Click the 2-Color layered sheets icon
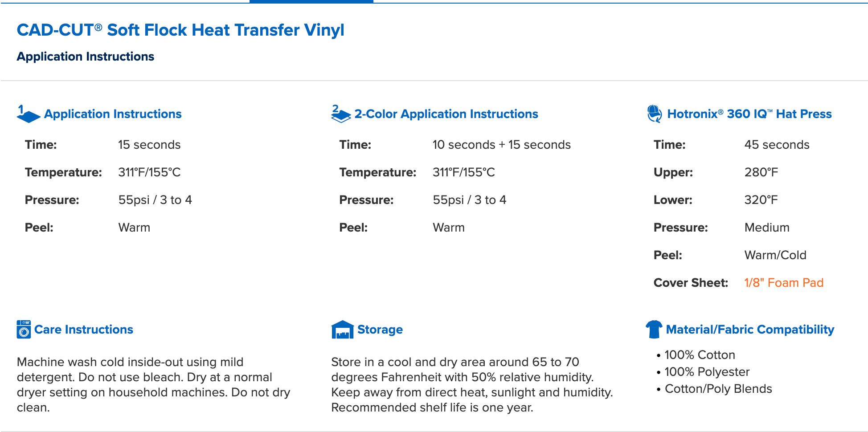The height and width of the screenshot is (432, 868). [x=341, y=114]
